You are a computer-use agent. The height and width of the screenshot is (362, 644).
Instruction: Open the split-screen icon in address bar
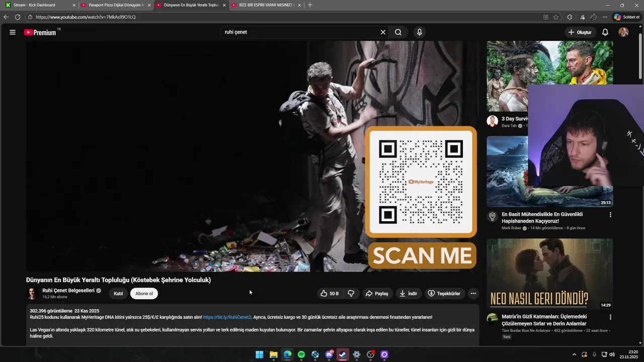tap(546, 17)
